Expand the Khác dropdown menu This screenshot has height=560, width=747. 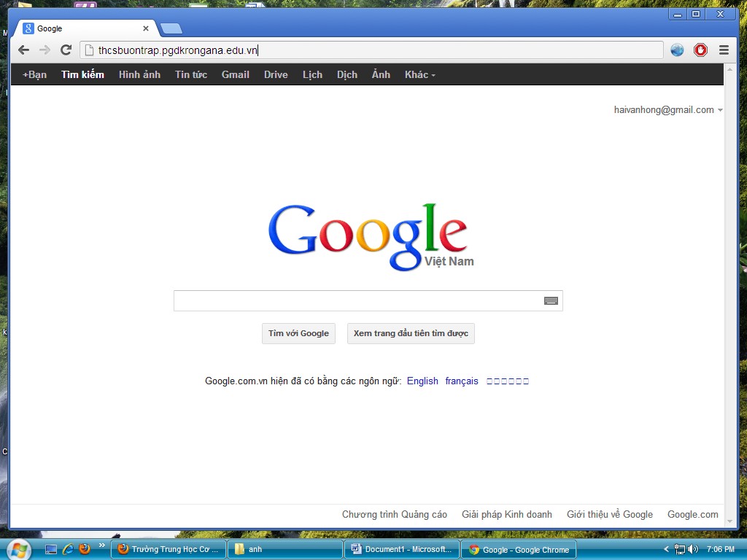point(420,74)
